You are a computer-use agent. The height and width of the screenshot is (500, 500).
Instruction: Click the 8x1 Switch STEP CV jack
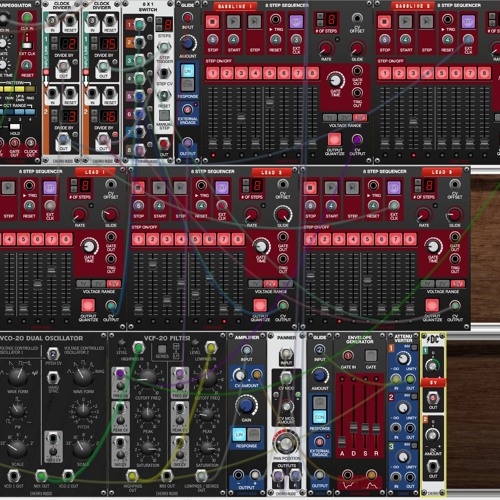point(164,73)
